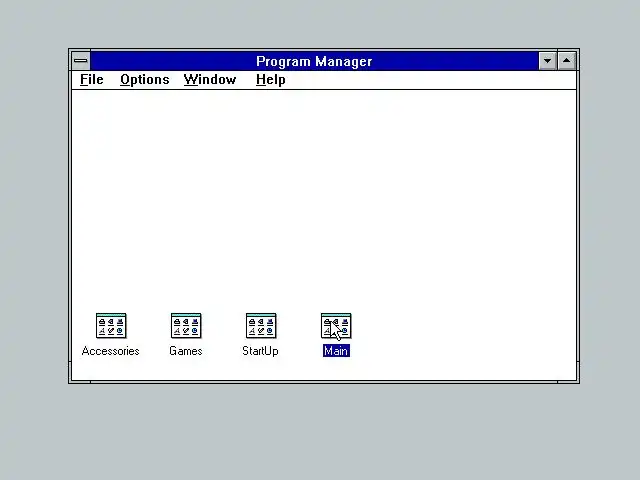The image size is (640, 480).
Task: Open the File menu
Action: pos(91,80)
